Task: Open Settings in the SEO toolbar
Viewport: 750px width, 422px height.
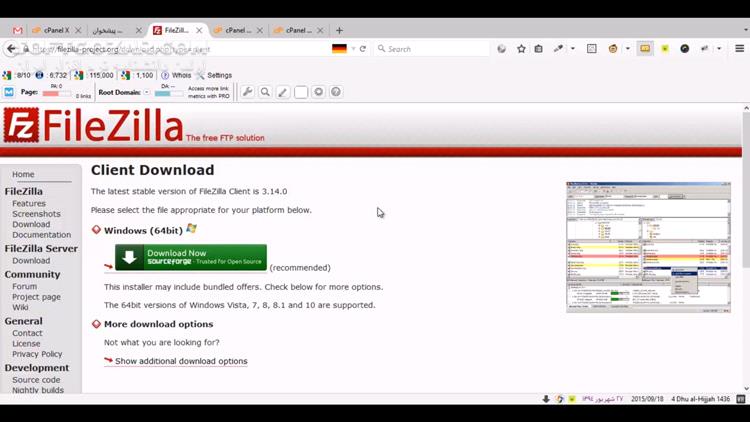Action: tap(214, 75)
